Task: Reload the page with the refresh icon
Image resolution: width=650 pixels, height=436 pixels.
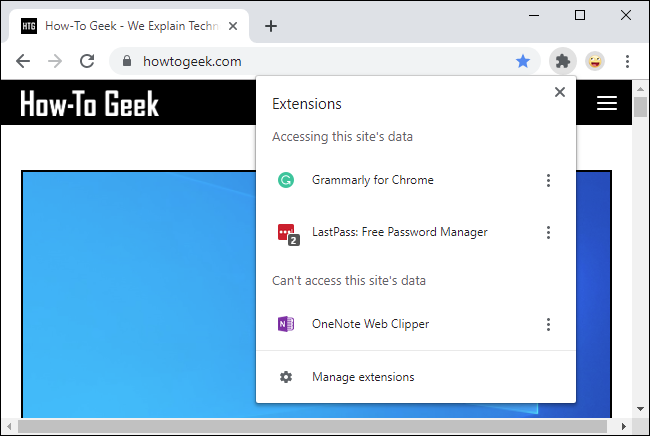Action: click(x=87, y=61)
